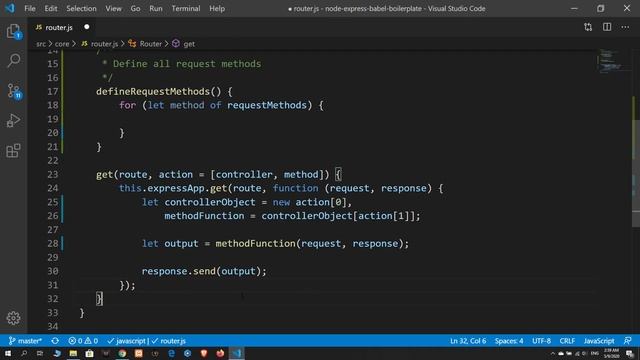Viewport: 640px width, 360px height.
Task: Open the View menu
Action: 113,8
